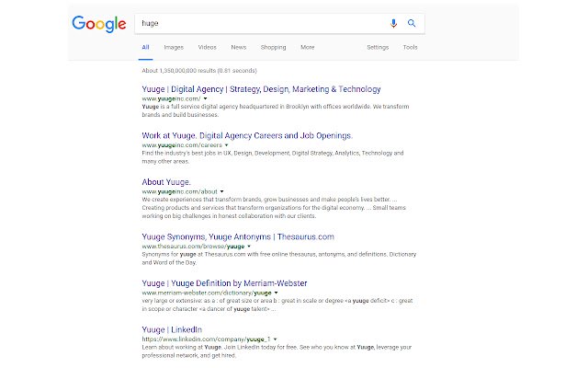The image size is (588, 368).
Task: Click snippet 'We create experiences that transform brands'
Action: [274, 208]
